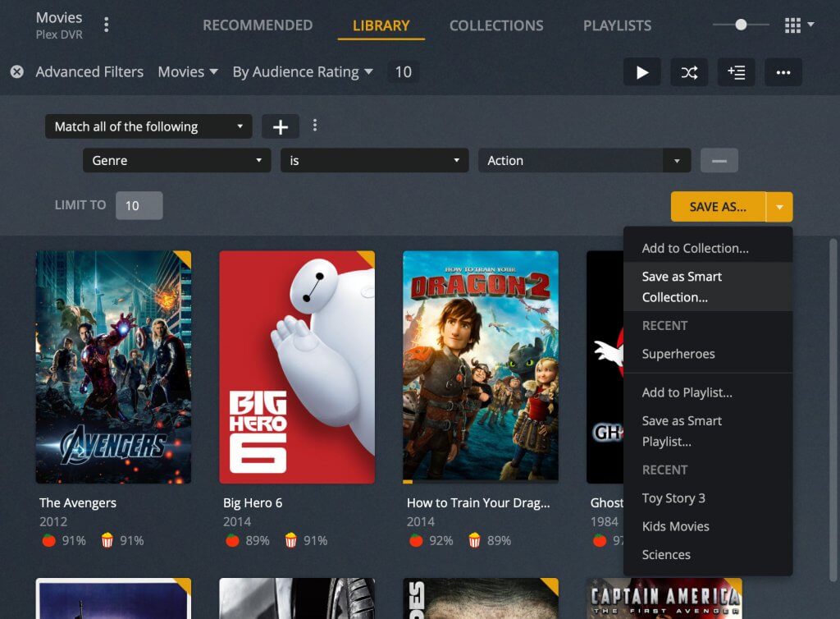Open the By Audience Rating sort dropdown

coord(303,72)
